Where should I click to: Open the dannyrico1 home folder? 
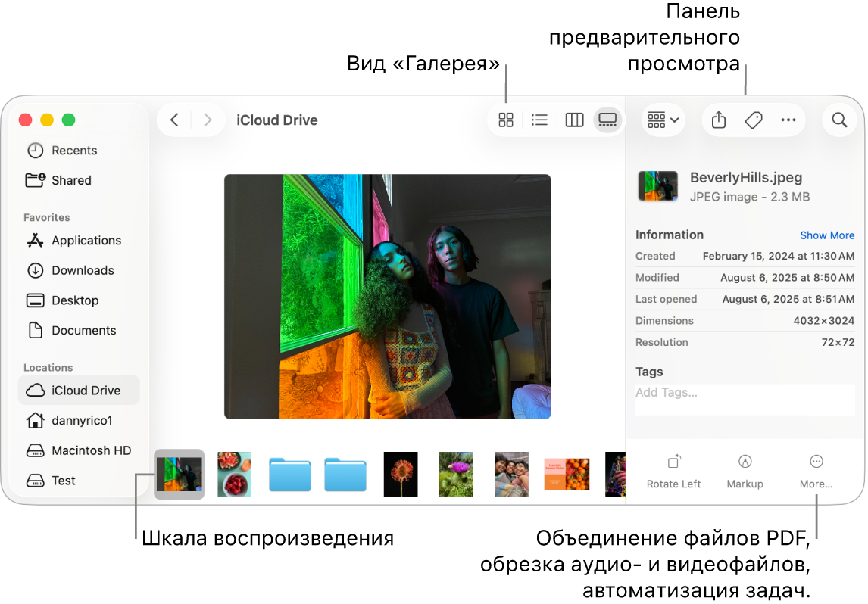[x=79, y=420]
